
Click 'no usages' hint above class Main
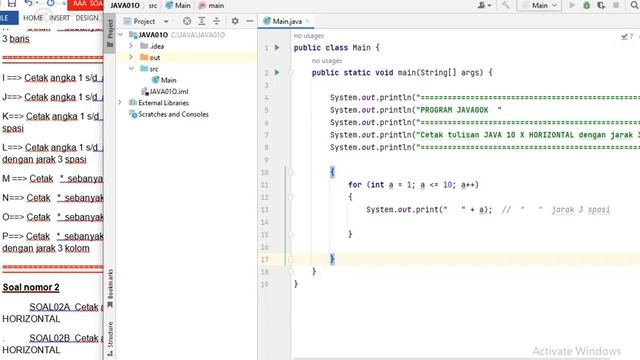309,36
